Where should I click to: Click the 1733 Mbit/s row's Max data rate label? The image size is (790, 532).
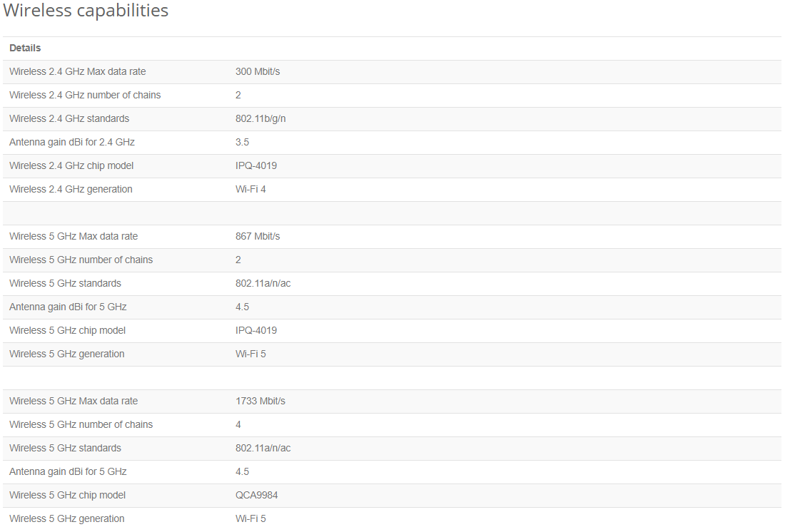pos(74,401)
